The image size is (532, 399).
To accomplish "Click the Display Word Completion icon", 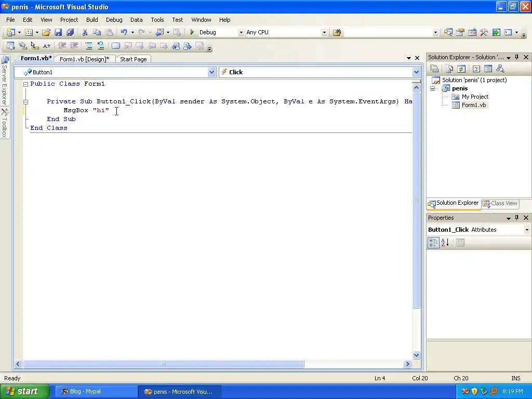I will tap(46, 46).
